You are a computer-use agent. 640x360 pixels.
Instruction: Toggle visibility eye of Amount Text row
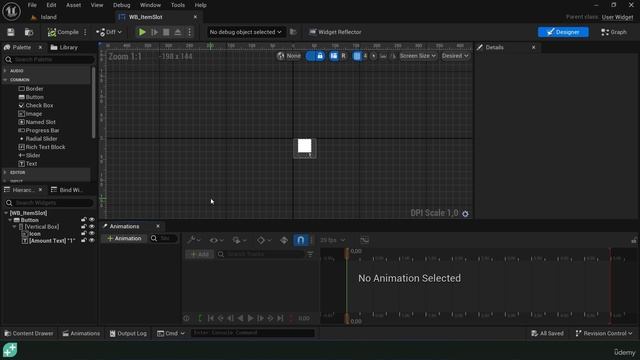point(92,240)
